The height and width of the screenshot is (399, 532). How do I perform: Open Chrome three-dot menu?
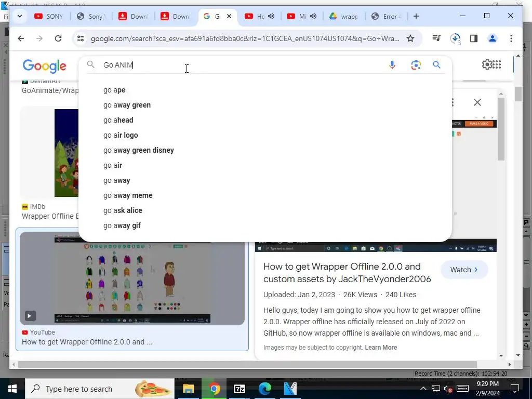click(511, 38)
